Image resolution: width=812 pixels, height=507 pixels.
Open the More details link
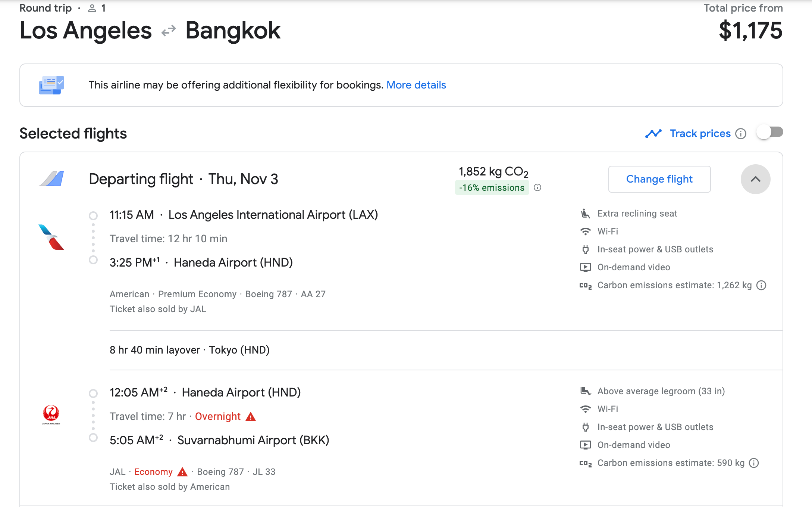416,85
